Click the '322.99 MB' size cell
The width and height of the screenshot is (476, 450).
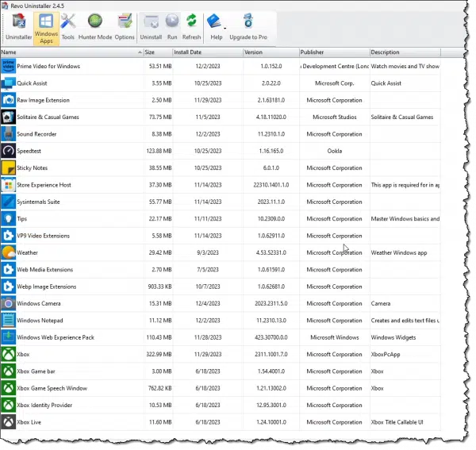159,354
